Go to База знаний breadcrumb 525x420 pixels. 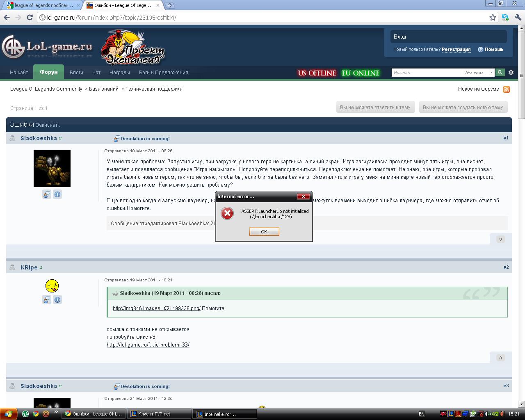click(104, 89)
